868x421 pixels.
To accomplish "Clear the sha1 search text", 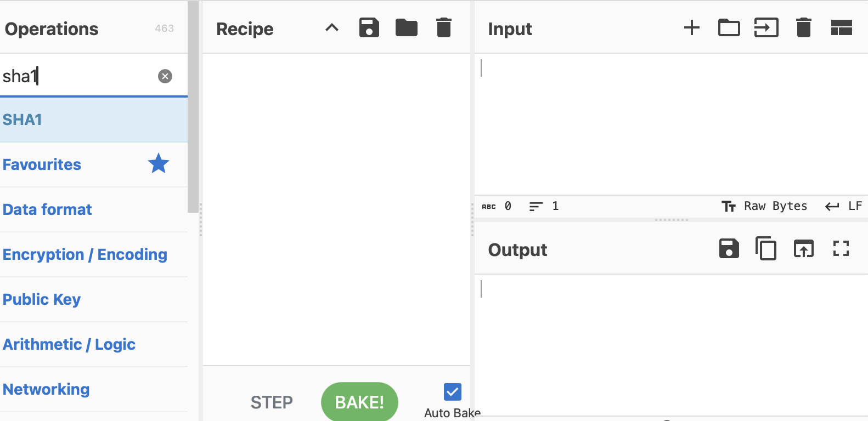I will [165, 76].
